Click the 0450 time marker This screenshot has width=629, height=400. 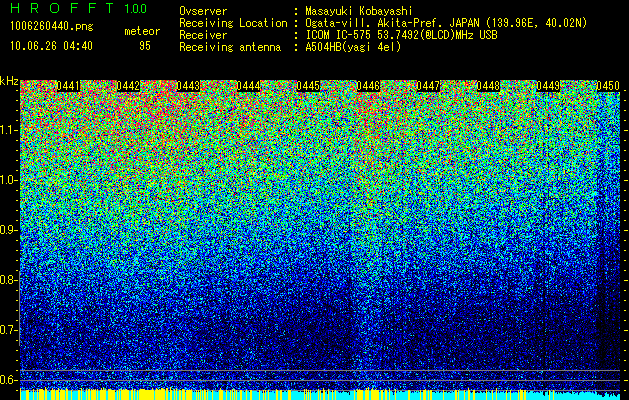[608, 86]
